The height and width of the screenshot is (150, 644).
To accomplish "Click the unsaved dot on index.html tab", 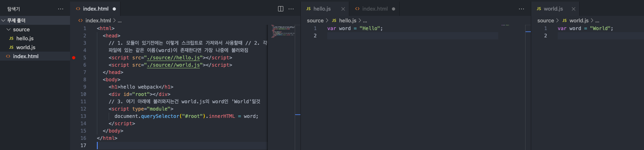I will [x=114, y=9].
